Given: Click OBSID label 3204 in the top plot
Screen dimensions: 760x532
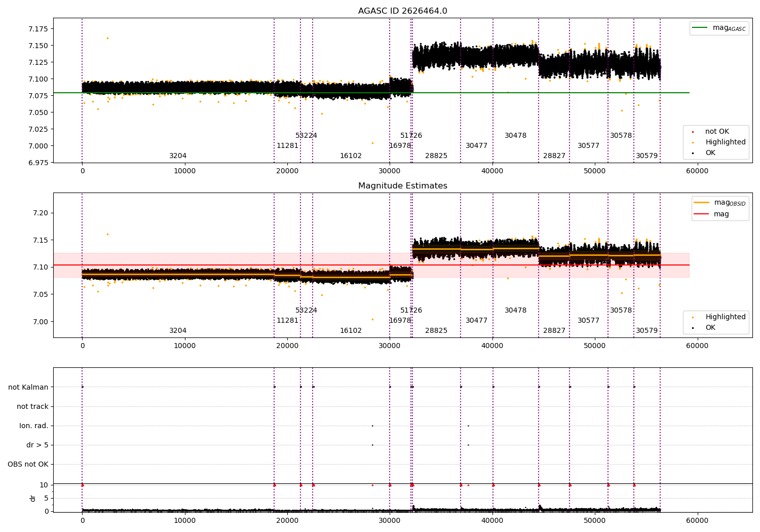Looking at the screenshot, I should pos(178,156).
